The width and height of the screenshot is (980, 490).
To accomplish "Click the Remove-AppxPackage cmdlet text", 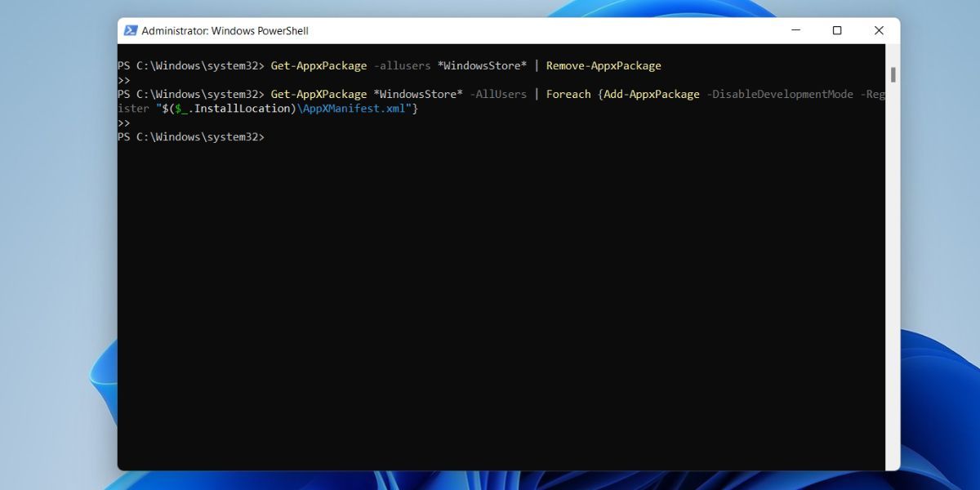I will 603,65.
